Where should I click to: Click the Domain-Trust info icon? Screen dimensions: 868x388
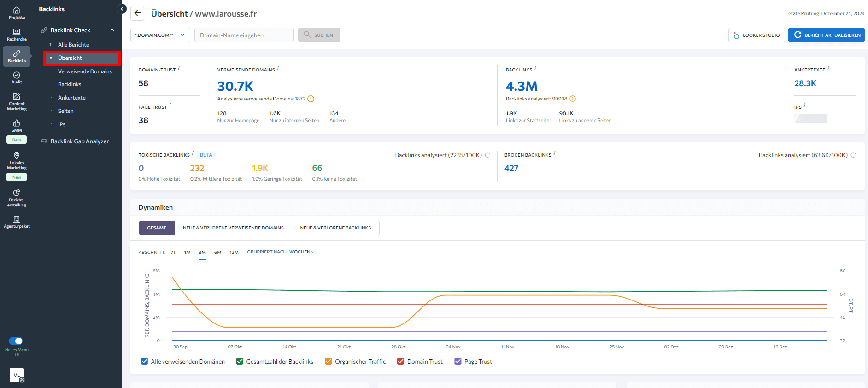pyautogui.click(x=179, y=68)
